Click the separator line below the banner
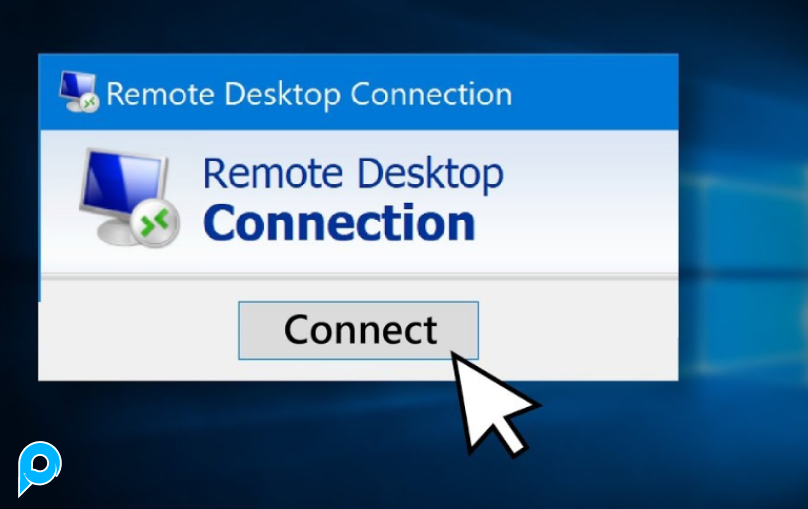The height and width of the screenshot is (509, 808). click(x=359, y=277)
